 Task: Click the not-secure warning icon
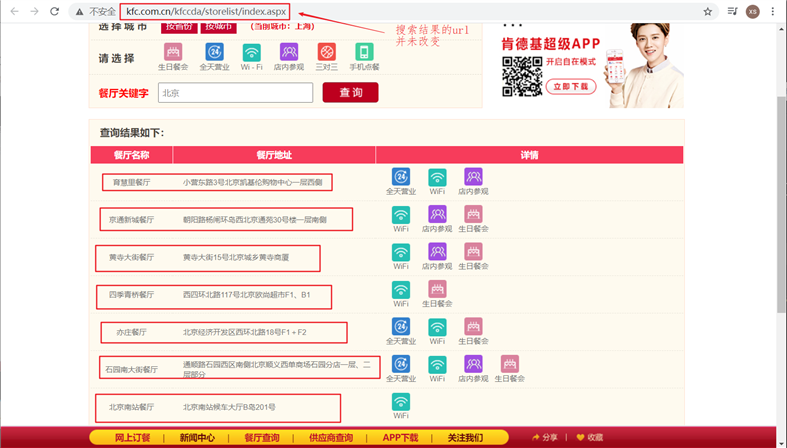click(79, 12)
